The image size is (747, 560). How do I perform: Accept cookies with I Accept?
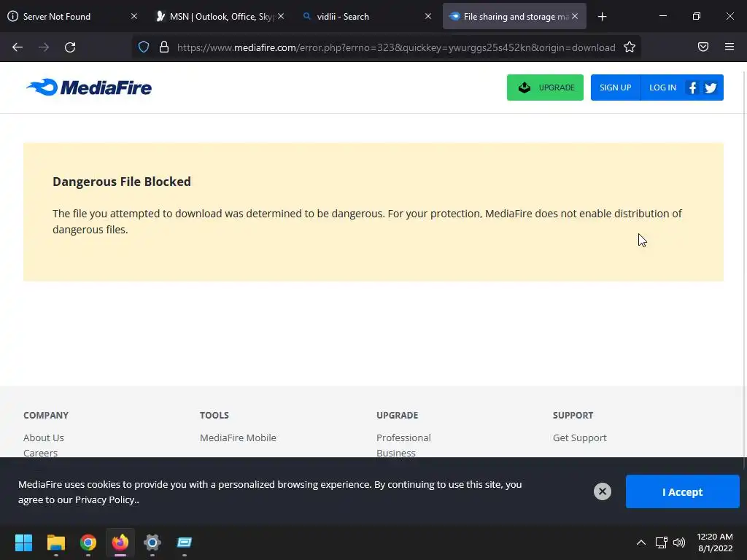(x=683, y=491)
